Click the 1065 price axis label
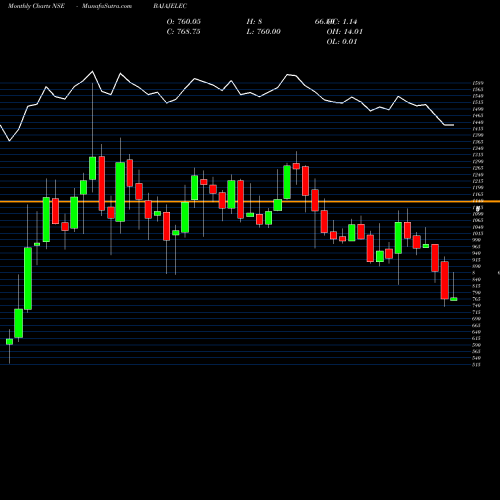Screen dimensions: 500x500 [478, 220]
